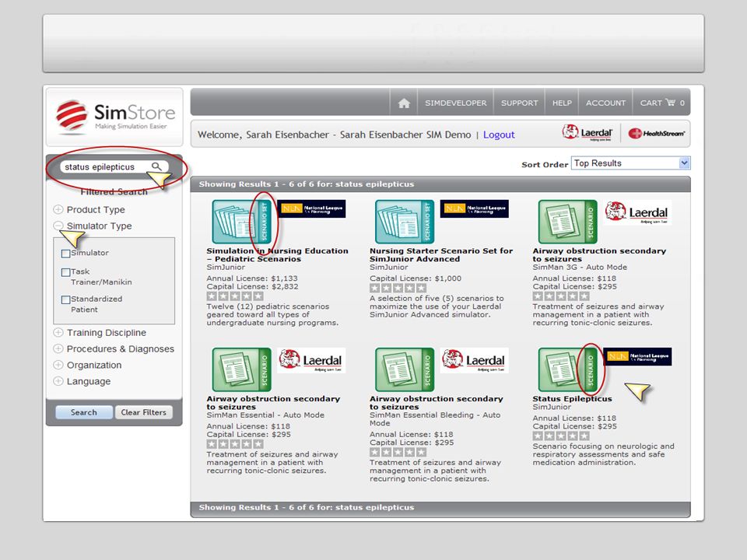Open Nursing Starter Scenario Set title link

pos(441,255)
